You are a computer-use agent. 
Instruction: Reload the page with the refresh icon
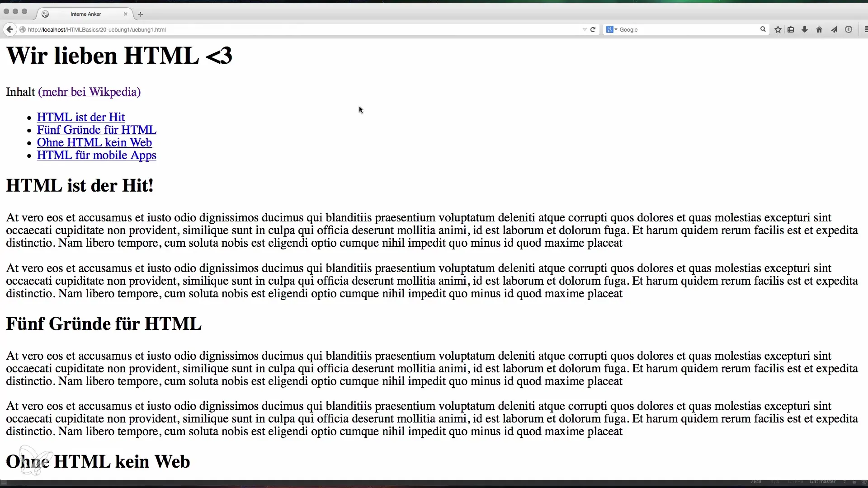tap(593, 29)
